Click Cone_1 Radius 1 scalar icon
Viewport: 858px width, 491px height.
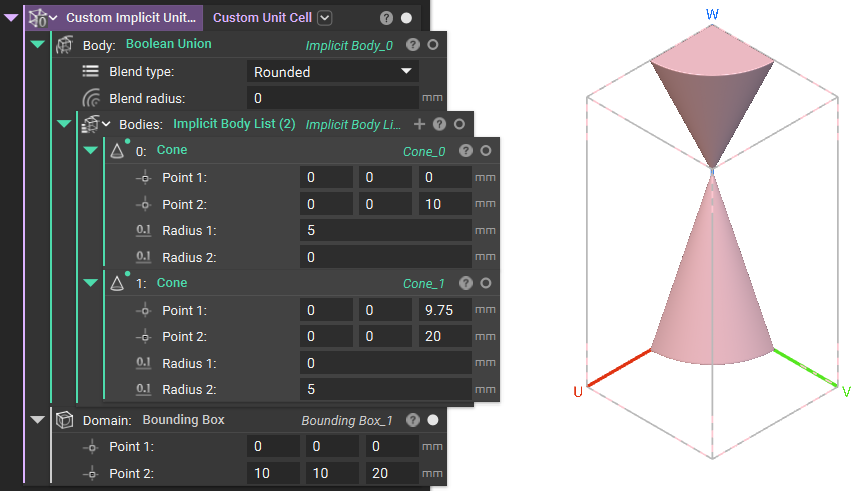(143, 362)
